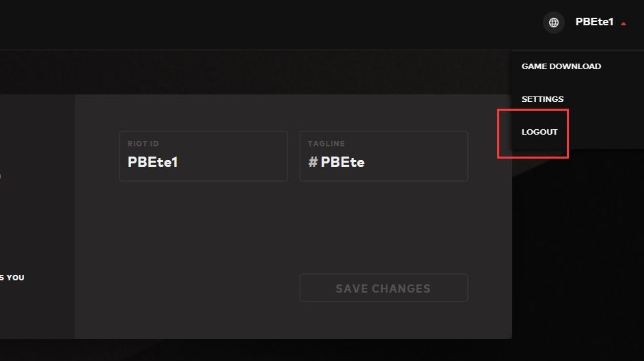Click the "TAGLINE" field label

coord(326,144)
